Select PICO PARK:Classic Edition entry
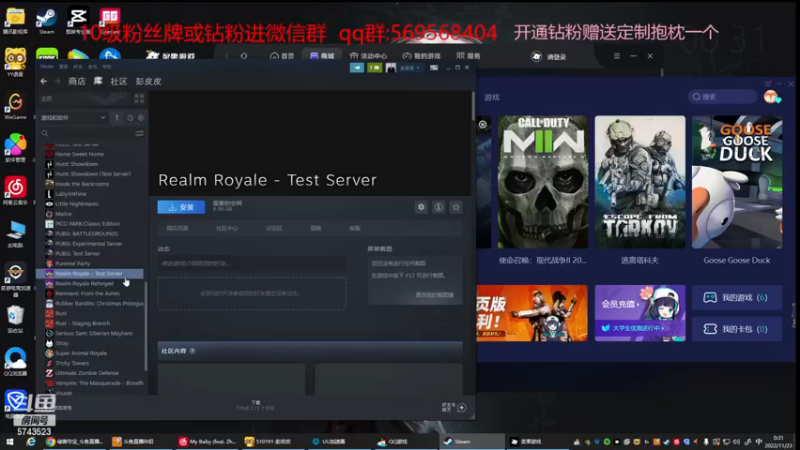Viewport: 800px width, 450px height. (x=87, y=223)
